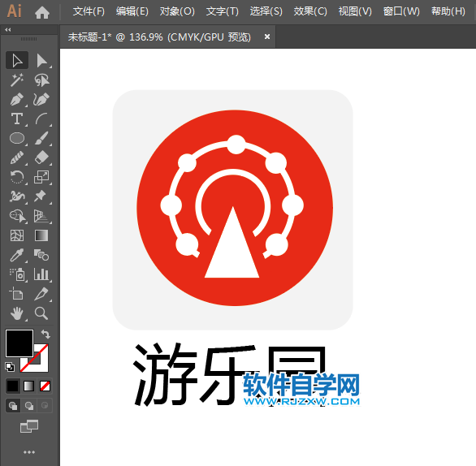Select the Arc segment tool

coord(41,119)
